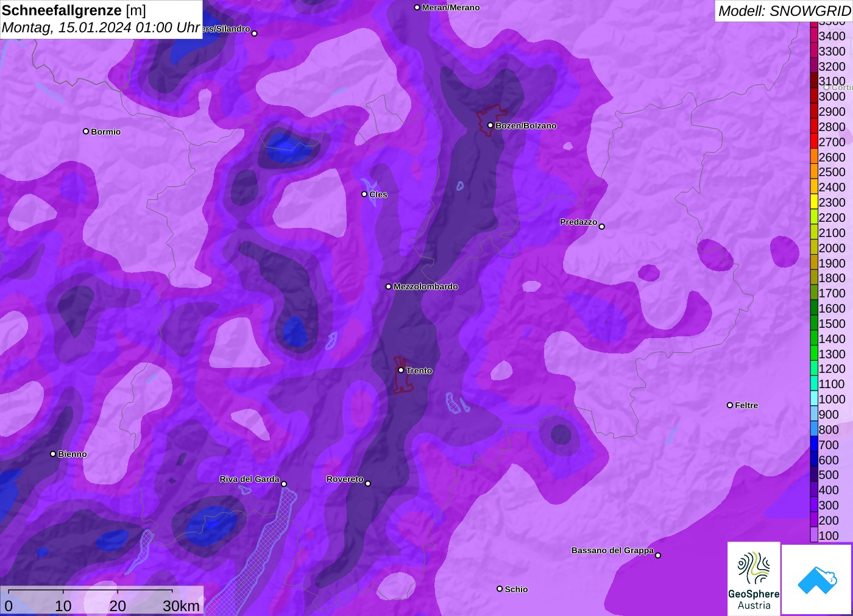853x616 pixels.
Task: Click the Bienno location marker
Action: click(53, 453)
